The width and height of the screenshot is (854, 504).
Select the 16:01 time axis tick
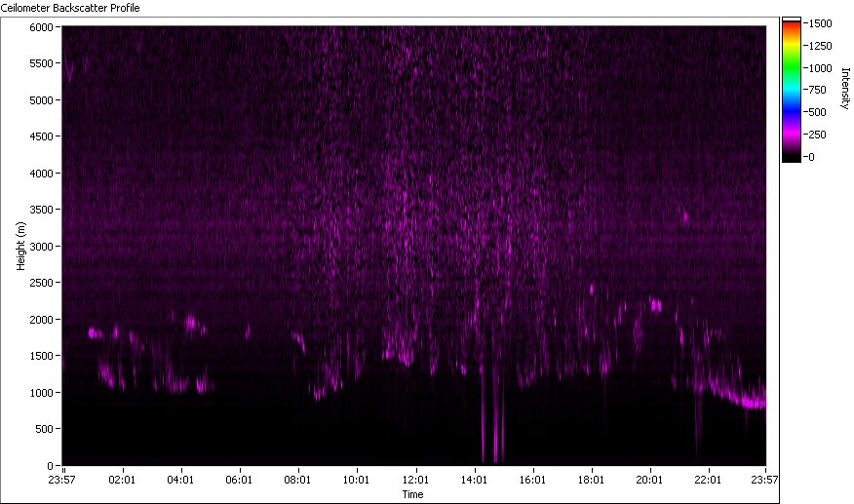click(x=532, y=480)
